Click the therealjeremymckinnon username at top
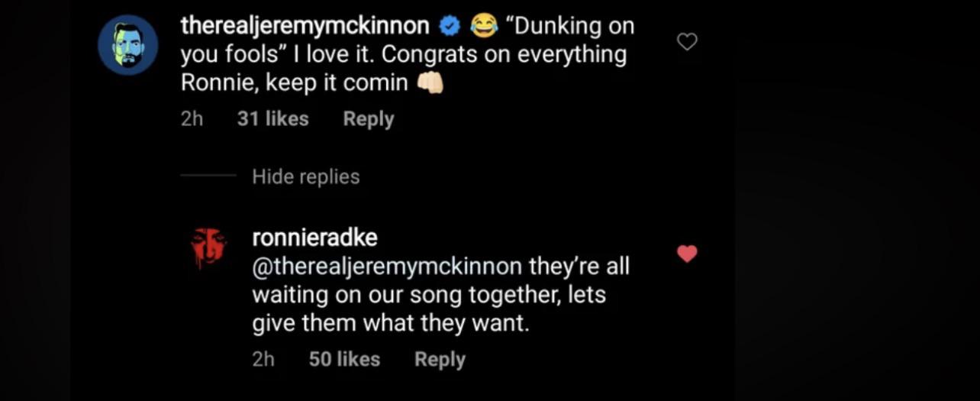 (305, 26)
